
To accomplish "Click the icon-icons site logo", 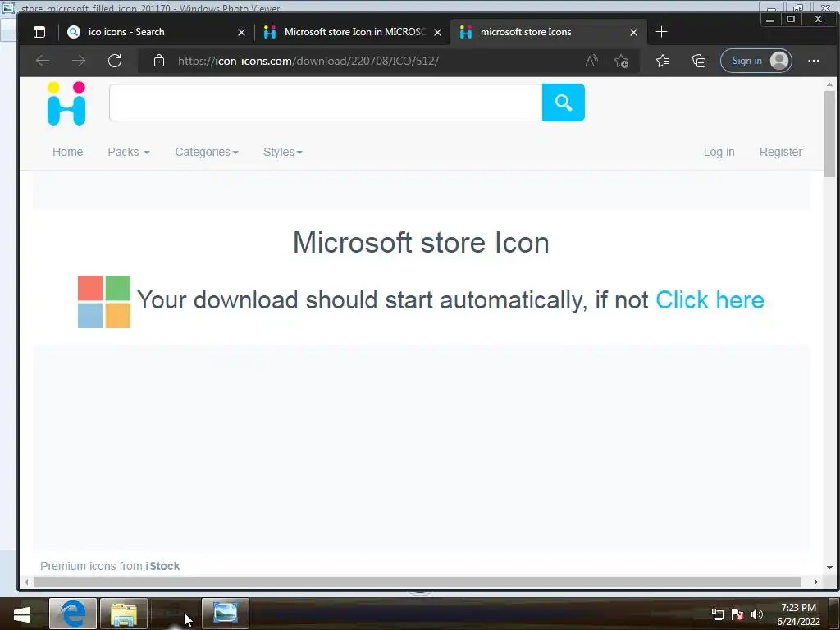I will 66,103.
